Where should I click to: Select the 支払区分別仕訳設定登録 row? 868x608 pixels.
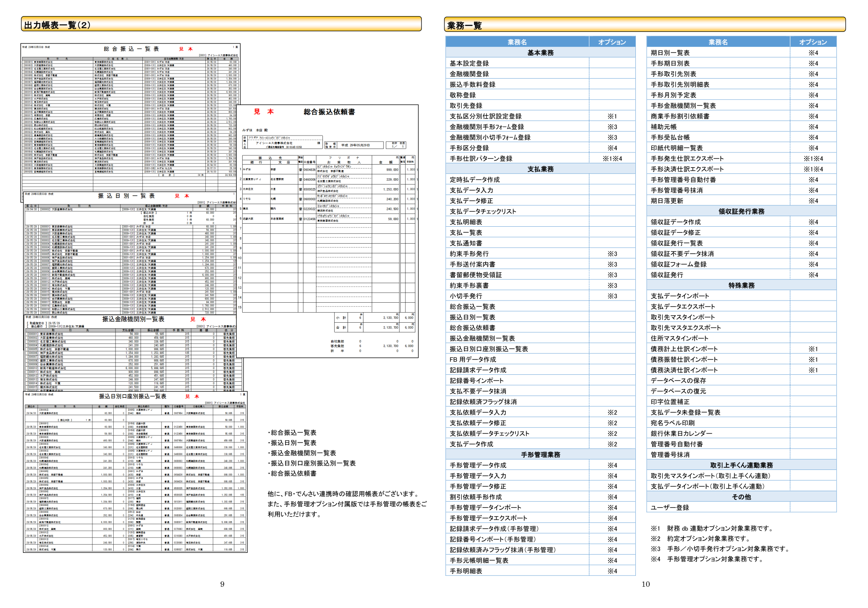(x=540, y=116)
